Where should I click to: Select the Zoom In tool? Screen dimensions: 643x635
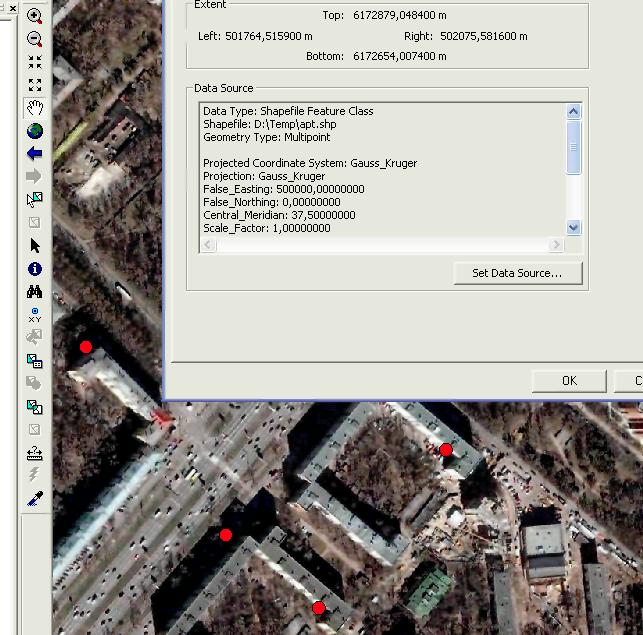(34, 16)
